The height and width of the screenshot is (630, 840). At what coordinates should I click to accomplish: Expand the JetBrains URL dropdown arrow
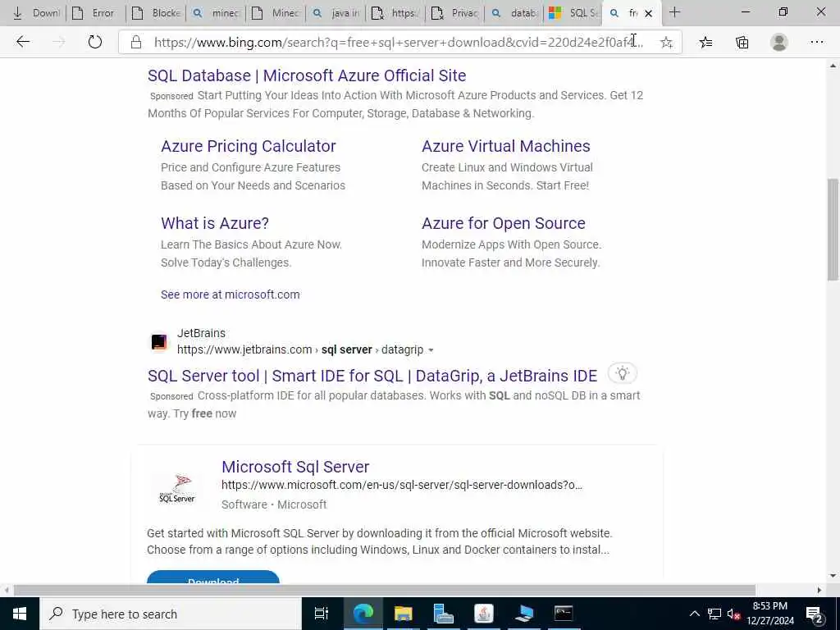(431, 350)
